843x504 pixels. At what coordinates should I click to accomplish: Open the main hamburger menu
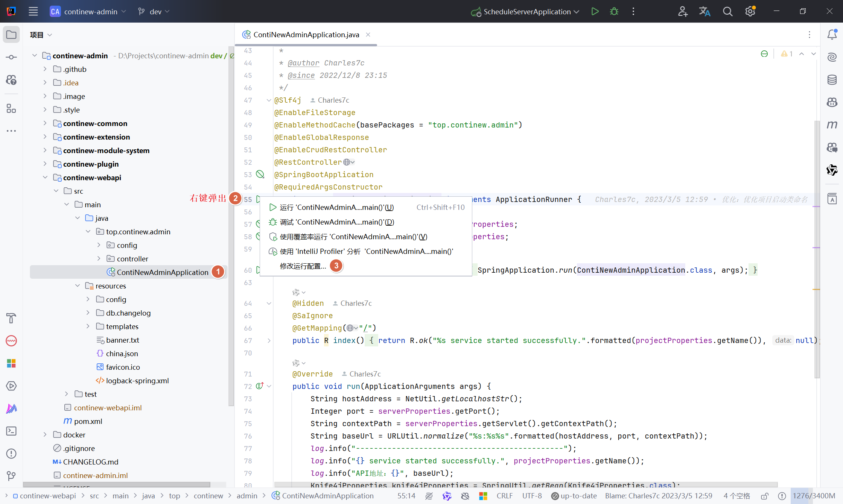(x=33, y=11)
